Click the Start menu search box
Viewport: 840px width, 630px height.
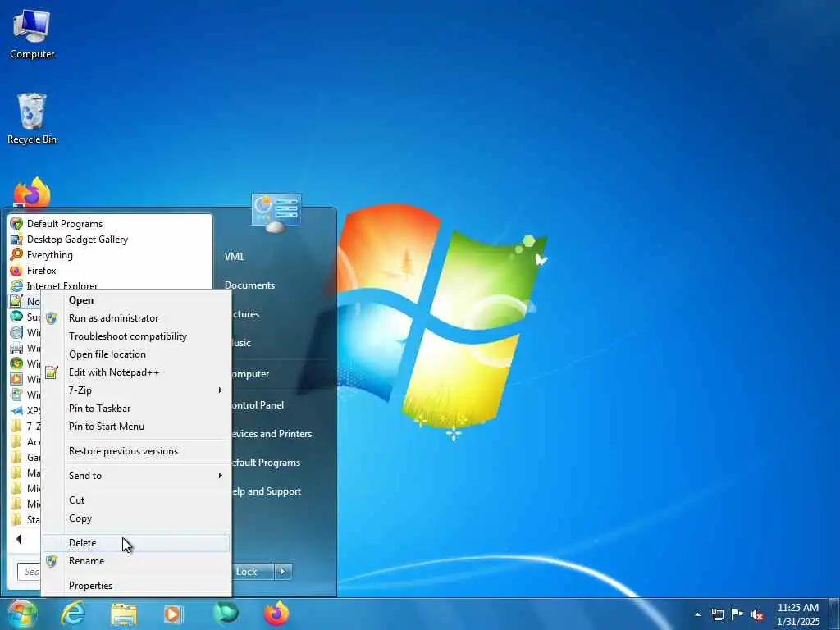click(x=29, y=572)
